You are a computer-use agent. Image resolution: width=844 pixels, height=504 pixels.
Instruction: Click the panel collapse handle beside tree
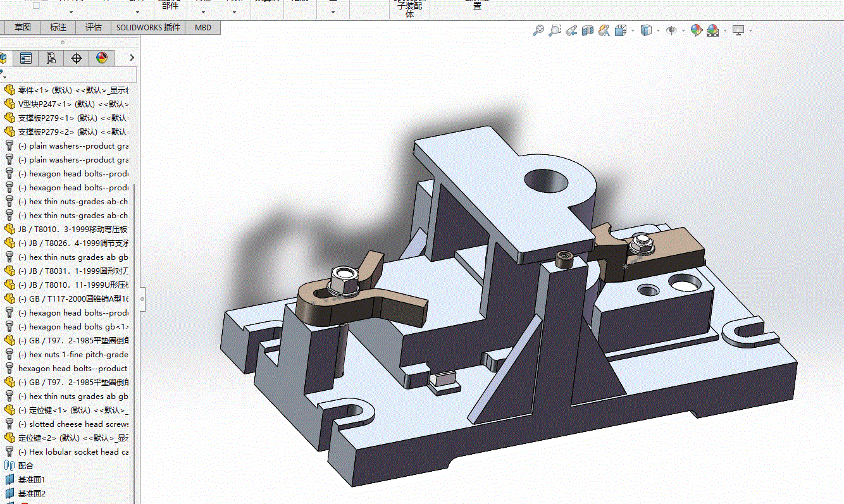142,299
